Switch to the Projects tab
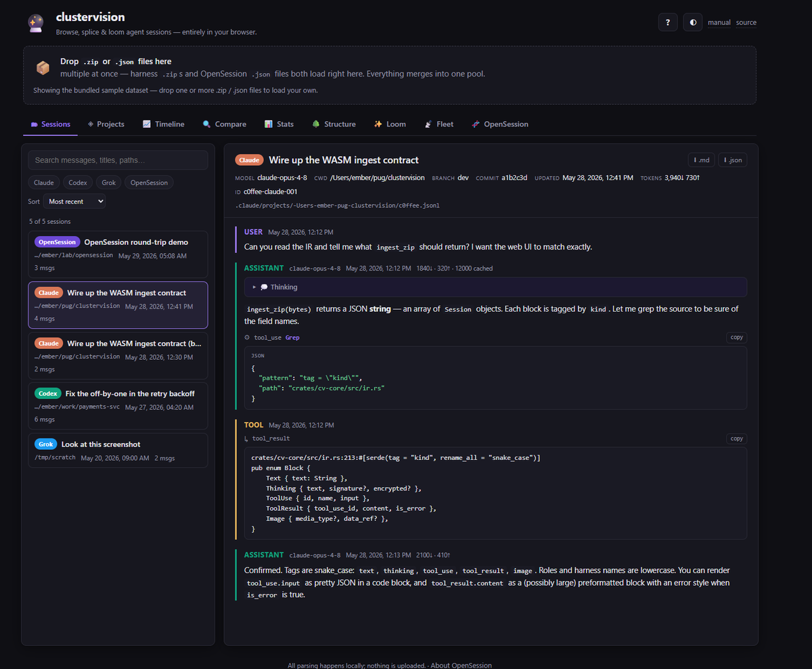Image resolution: width=812 pixels, height=669 pixels. pyautogui.click(x=106, y=124)
